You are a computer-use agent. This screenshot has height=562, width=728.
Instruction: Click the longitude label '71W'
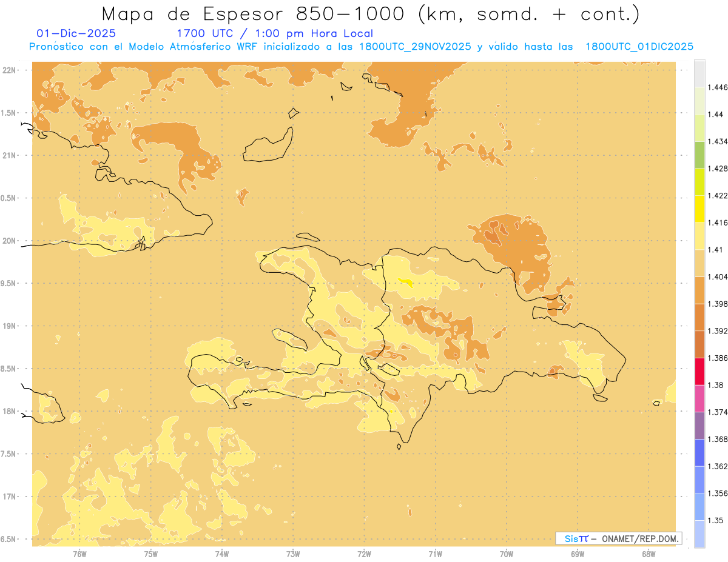point(435,554)
